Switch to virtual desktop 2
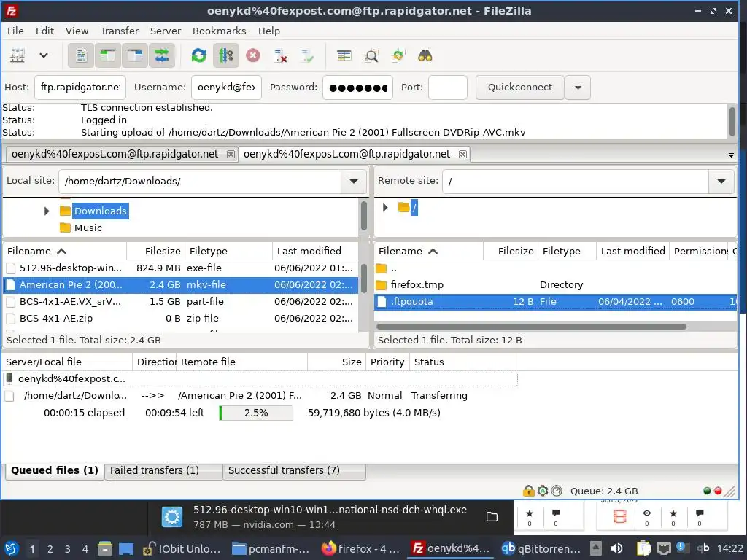747x560 pixels. (x=50, y=550)
